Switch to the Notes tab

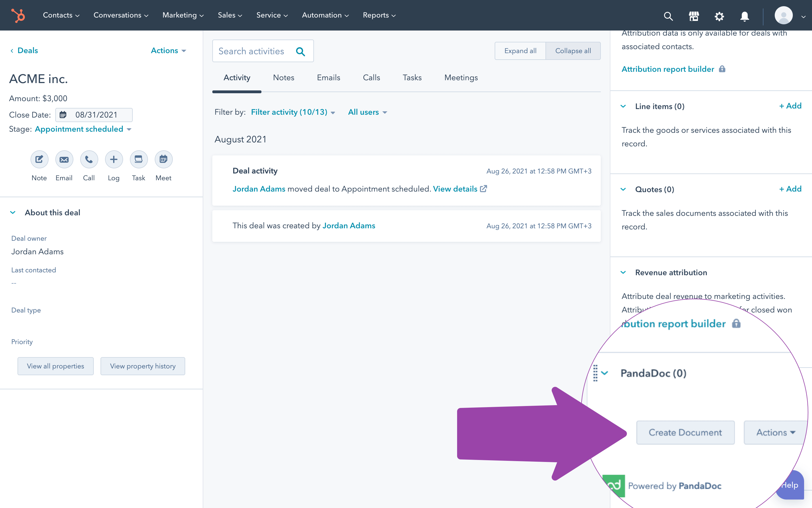tap(283, 77)
